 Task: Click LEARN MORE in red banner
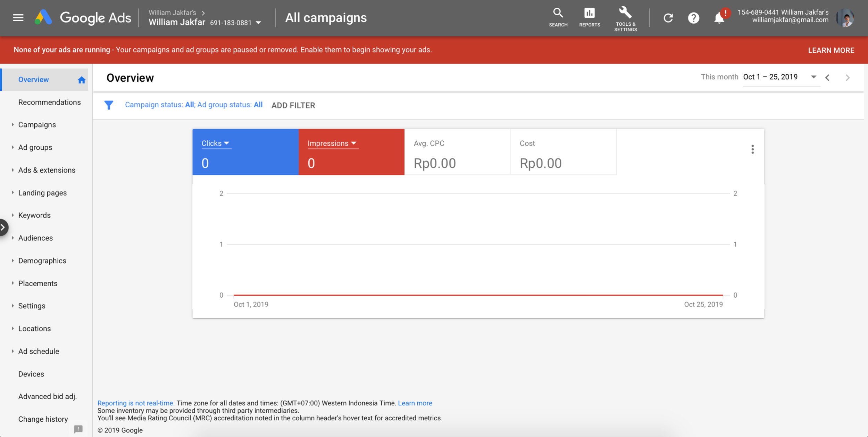click(831, 50)
